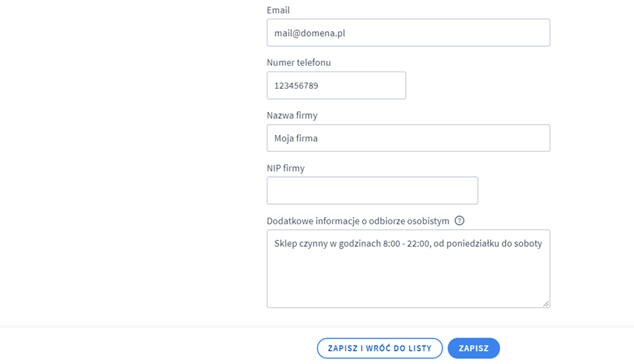Viewport: 634px width, 364px height.
Task: Click the Sklep czynny w godzinach text
Action: pyautogui.click(x=327, y=243)
